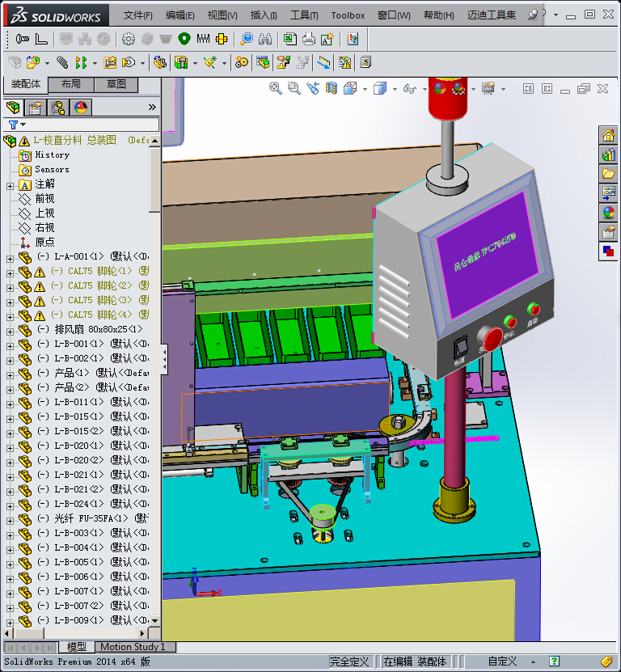The height and width of the screenshot is (672, 621).
Task: Open Appearances color ball in task pane
Action: (x=609, y=212)
